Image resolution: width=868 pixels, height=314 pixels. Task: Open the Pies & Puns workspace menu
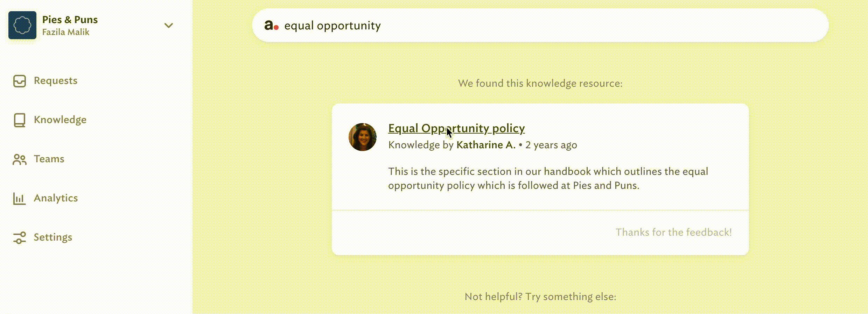coord(91,25)
